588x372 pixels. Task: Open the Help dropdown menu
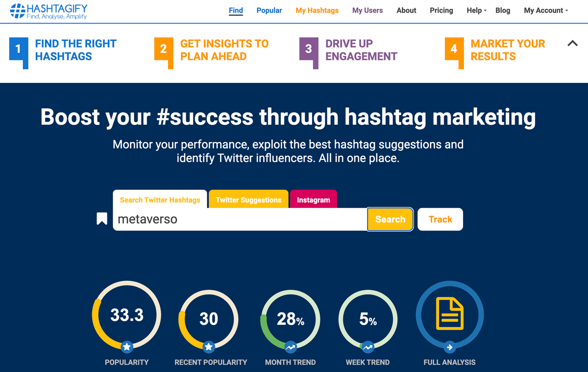(475, 10)
